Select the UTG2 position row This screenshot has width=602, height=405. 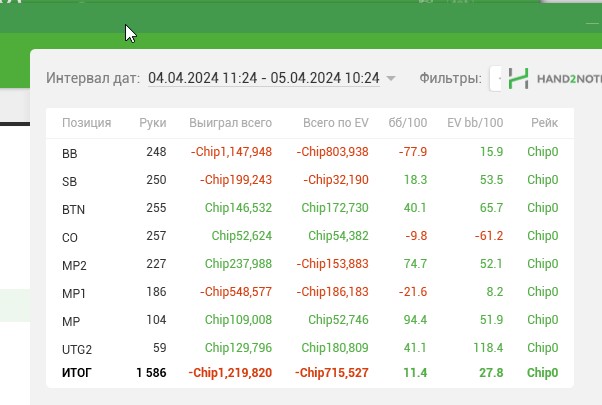coord(310,348)
